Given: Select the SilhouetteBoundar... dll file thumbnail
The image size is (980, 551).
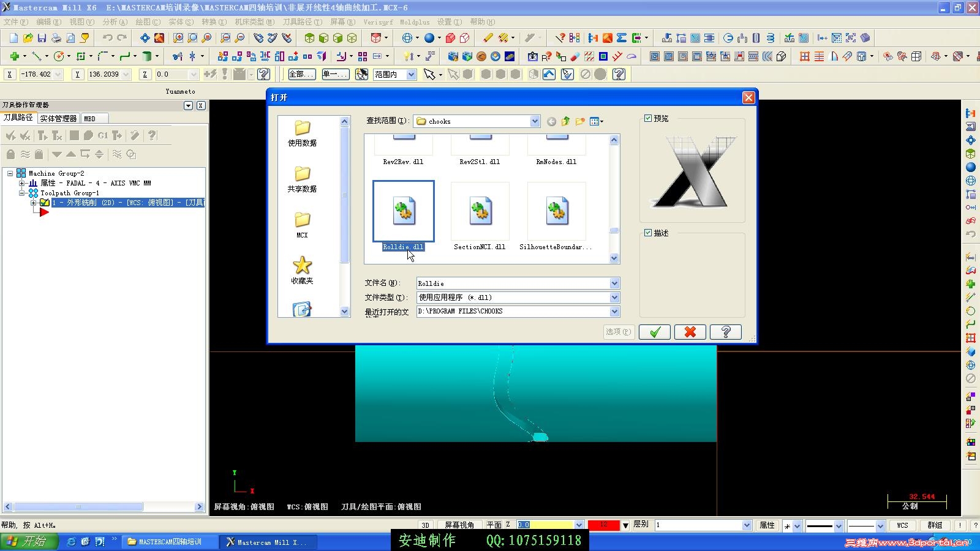Looking at the screenshot, I should [556, 211].
